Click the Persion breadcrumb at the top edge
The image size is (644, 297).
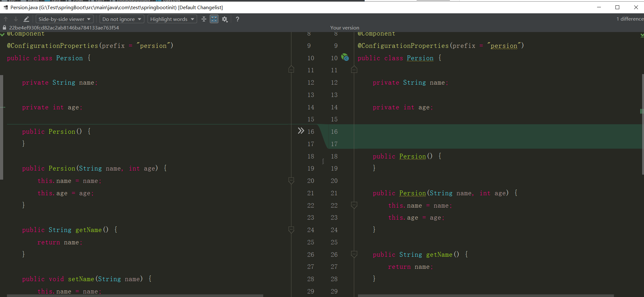point(168,1)
